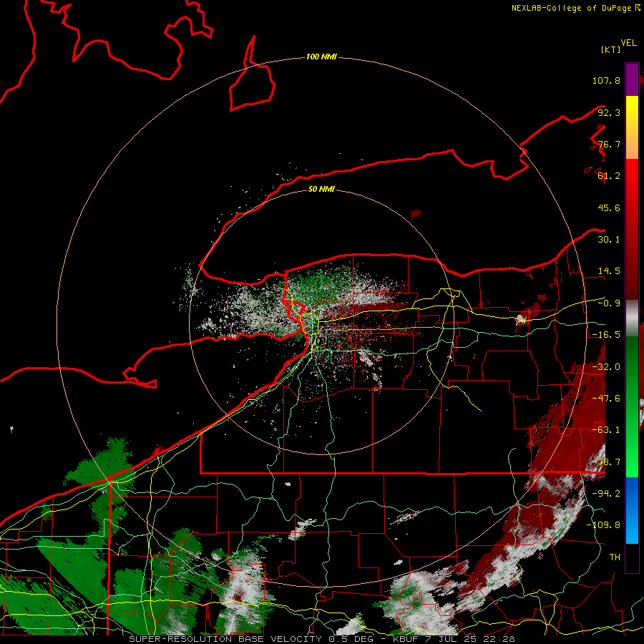Pick the gray near-zero segment of color bar
This screenshot has height=644, width=644.
point(632,318)
